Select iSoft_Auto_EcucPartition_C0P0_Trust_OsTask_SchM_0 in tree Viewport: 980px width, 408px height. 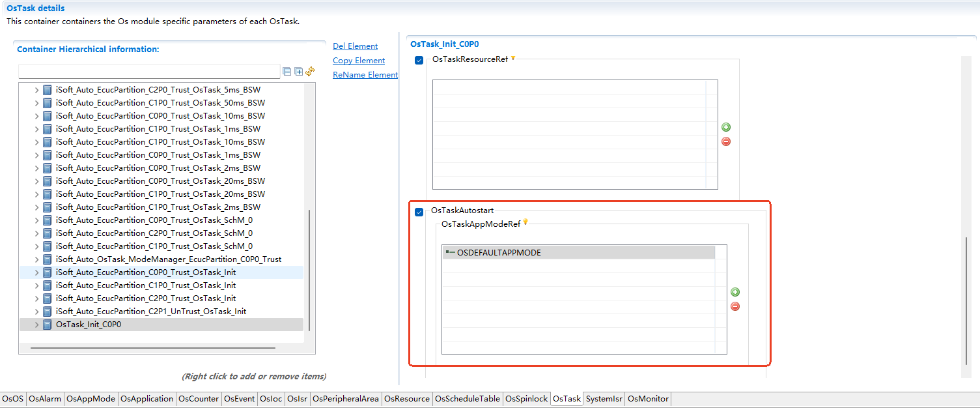click(x=154, y=220)
